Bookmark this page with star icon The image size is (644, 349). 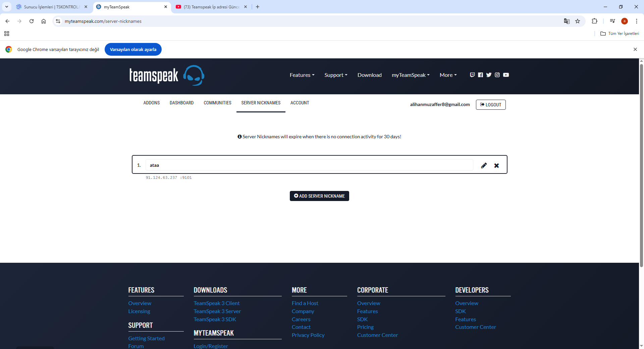coord(578,21)
